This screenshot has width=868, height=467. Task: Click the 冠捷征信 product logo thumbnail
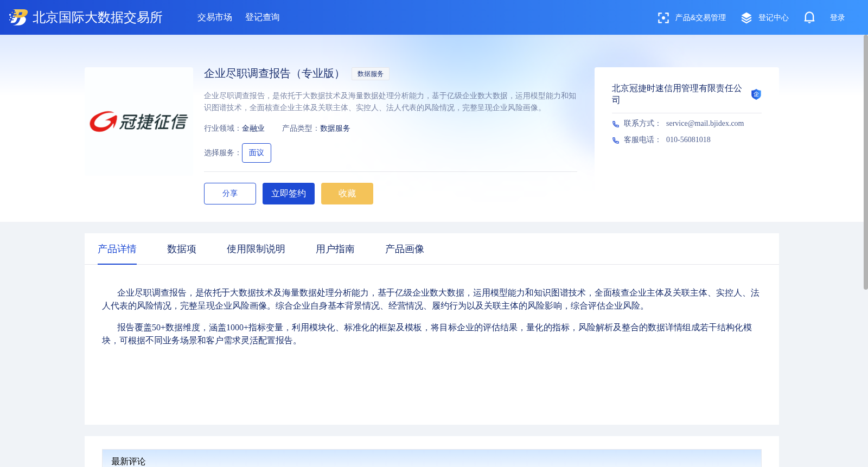pos(139,121)
